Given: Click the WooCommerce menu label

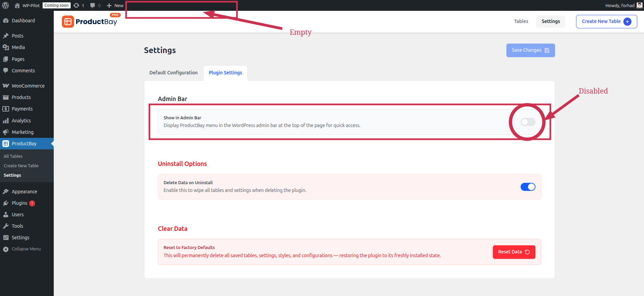Looking at the screenshot, I should 28,86.
